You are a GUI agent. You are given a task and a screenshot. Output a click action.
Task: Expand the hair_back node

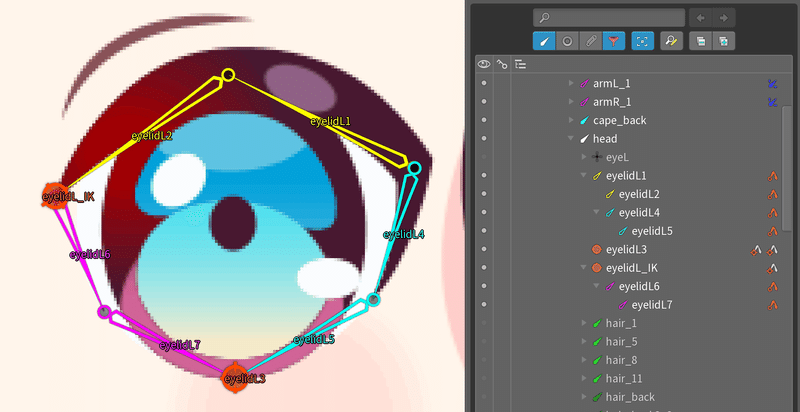pos(584,397)
